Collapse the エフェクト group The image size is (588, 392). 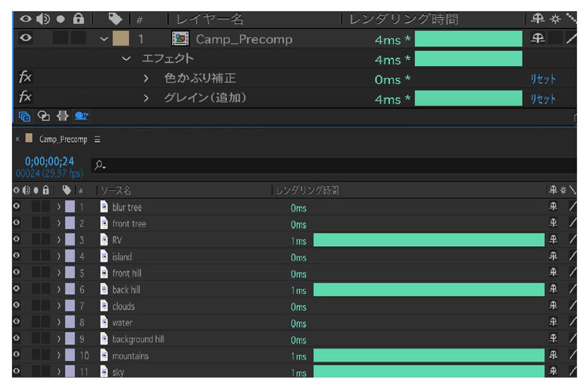coord(127,59)
